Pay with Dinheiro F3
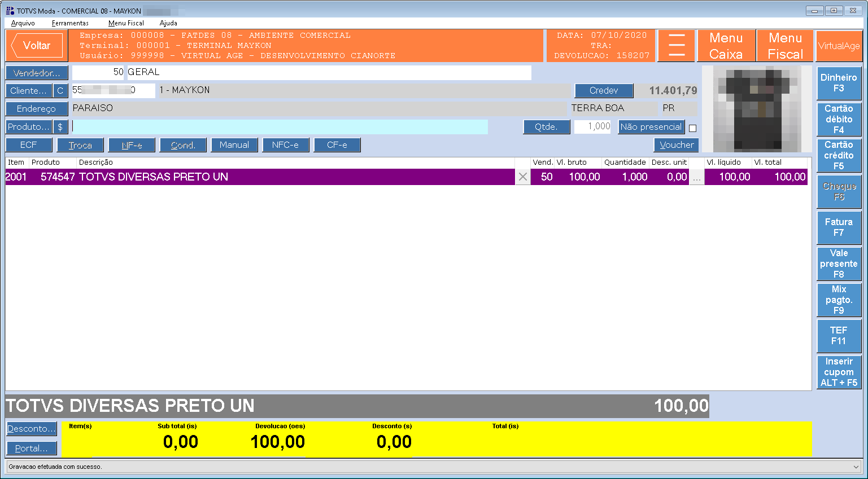 (x=839, y=83)
